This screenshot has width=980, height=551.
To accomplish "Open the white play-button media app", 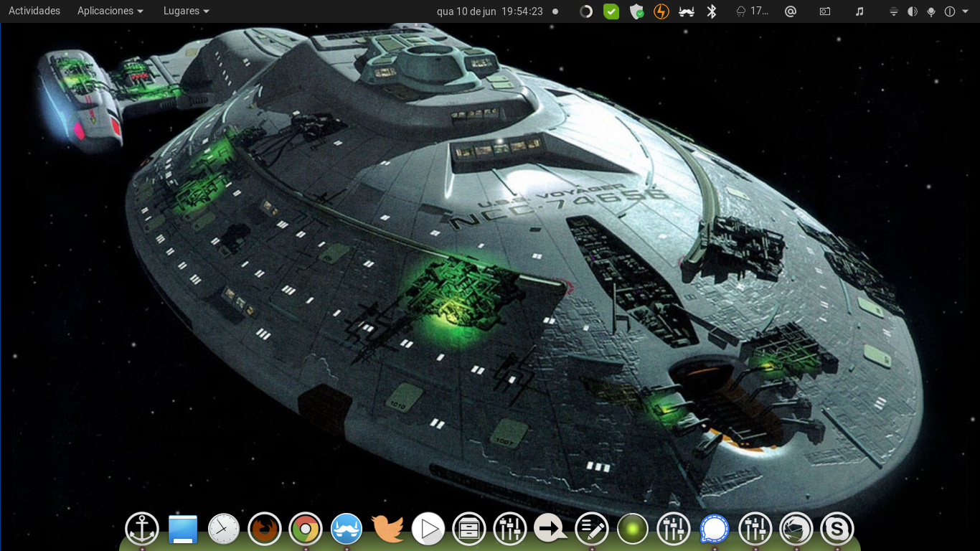I will pyautogui.click(x=428, y=529).
